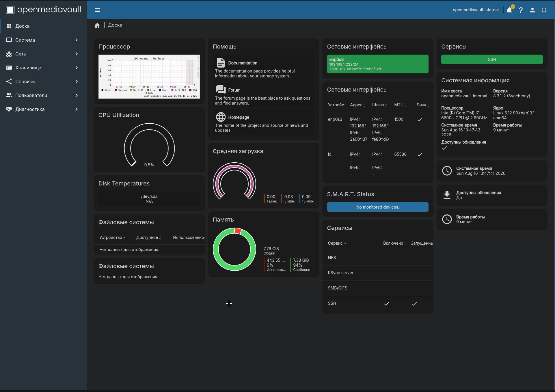555x392 pixels.
Task: Click the NFS service row
Action: click(x=378, y=258)
